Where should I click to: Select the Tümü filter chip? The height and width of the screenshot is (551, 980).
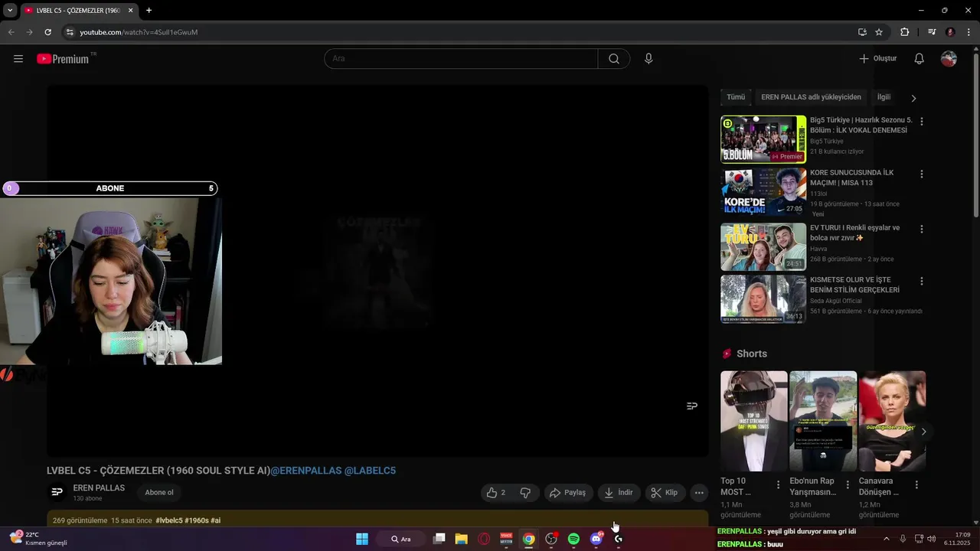736,97
